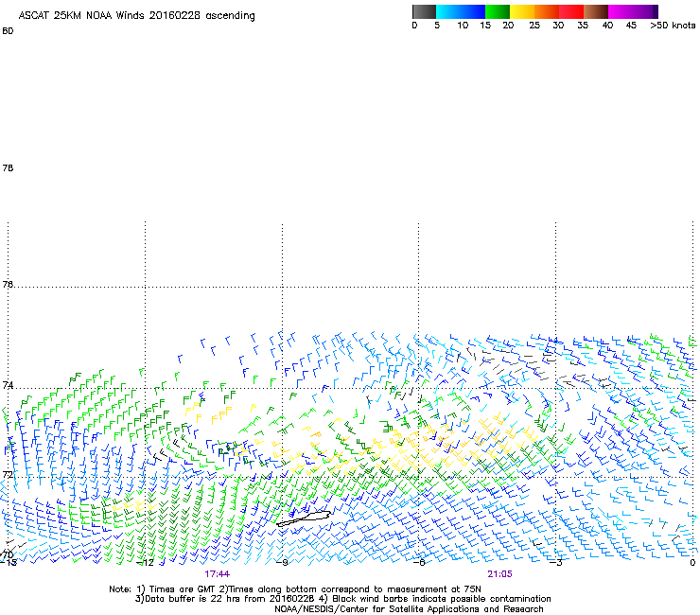700x615 pixels.
Task: Pick the brown 35-40 knots legend segment
Action: pyautogui.click(x=596, y=11)
